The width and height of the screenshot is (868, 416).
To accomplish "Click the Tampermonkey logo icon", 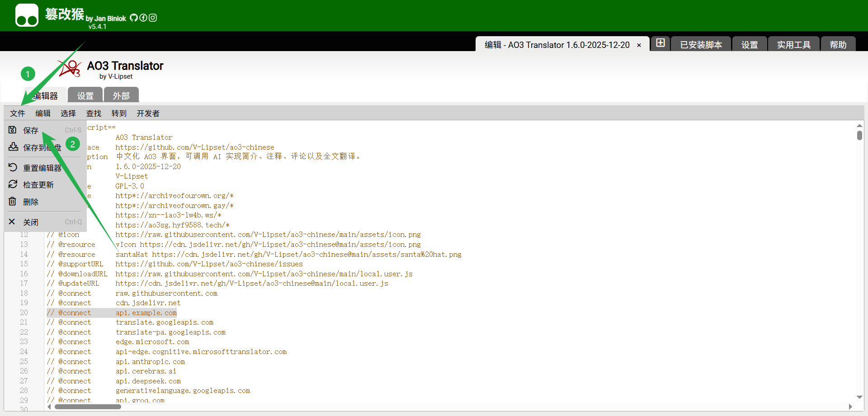I will [x=27, y=15].
